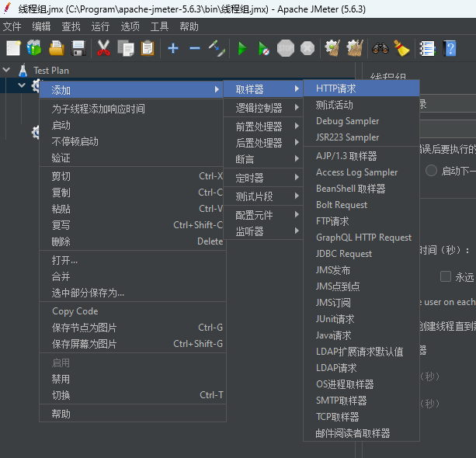The height and width of the screenshot is (458, 476).
Task: Open the 帮助 menu in menu bar
Action: point(189,26)
